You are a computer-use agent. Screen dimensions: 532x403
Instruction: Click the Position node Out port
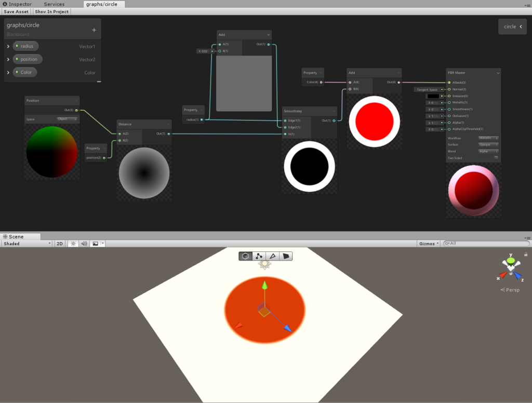tap(76, 110)
